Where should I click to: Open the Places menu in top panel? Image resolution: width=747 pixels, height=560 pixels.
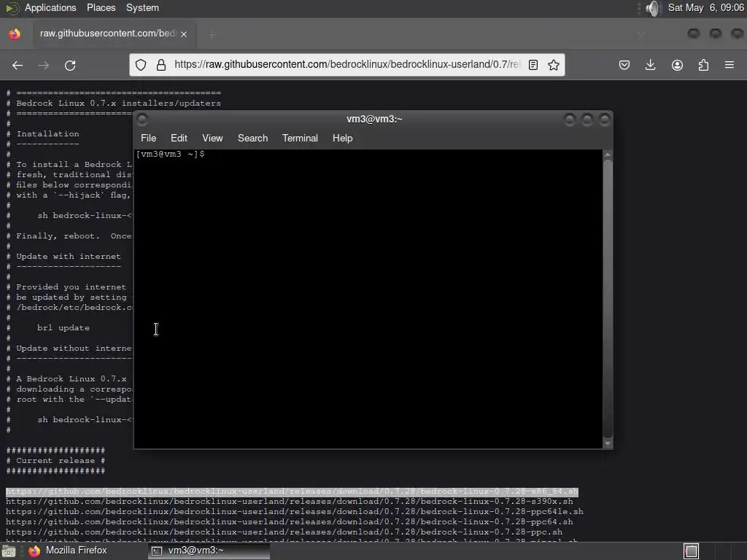tap(101, 7)
